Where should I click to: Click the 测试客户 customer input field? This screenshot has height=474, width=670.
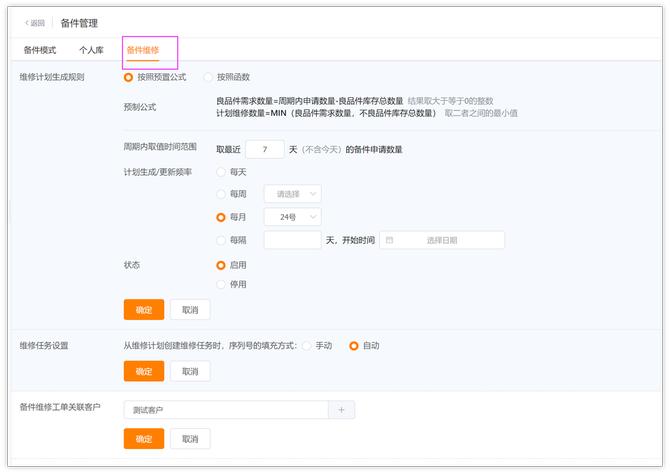[225, 410]
